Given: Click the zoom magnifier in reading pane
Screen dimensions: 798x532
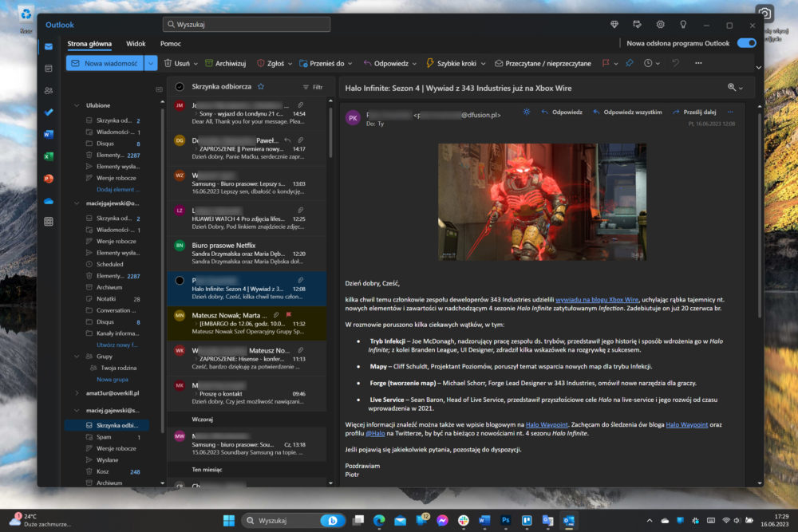Looking at the screenshot, I should click(x=732, y=88).
